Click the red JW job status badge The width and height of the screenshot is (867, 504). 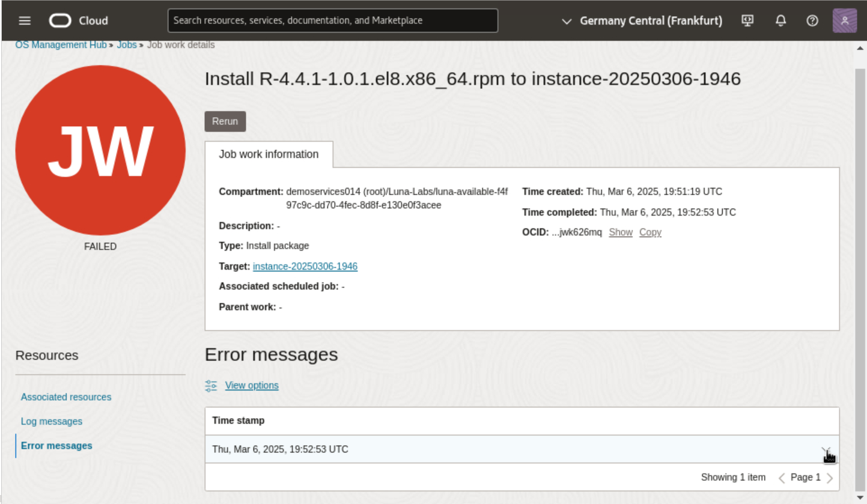coord(100,150)
